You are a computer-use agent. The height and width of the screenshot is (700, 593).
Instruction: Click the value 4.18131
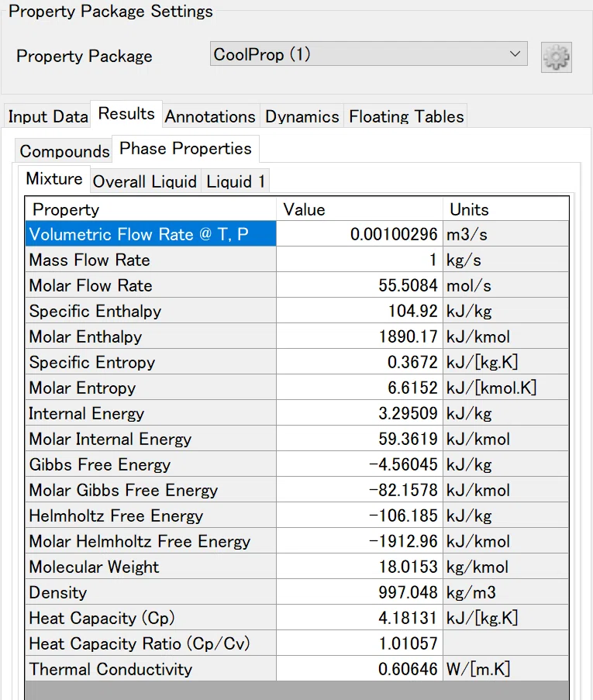[x=360, y=618]
